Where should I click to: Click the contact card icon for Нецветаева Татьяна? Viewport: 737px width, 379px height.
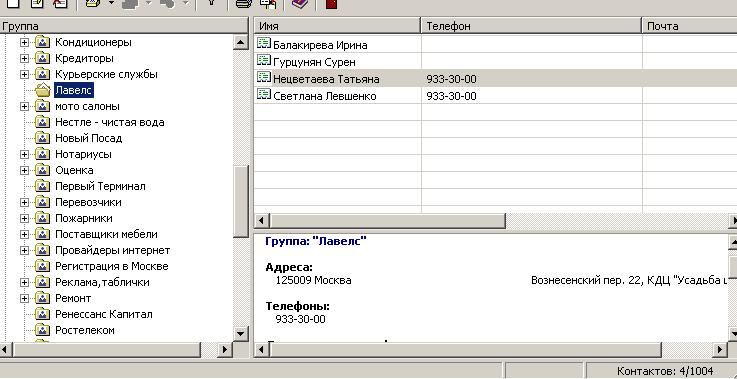tap(264, 78)
